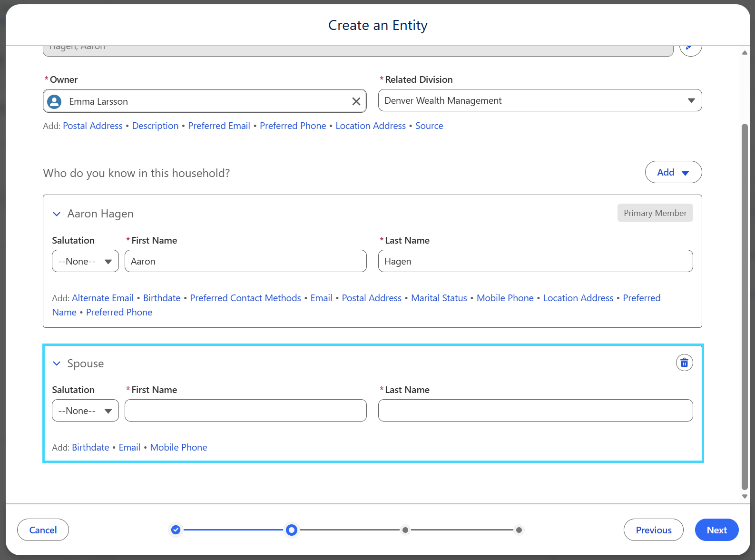Clear the Emma Larsson owner selection
Screen dimensions: 755x560
(x=356, y=101)
